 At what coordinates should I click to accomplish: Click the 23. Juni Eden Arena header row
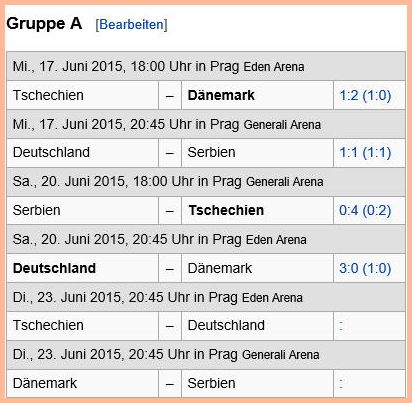coord(206,297)
